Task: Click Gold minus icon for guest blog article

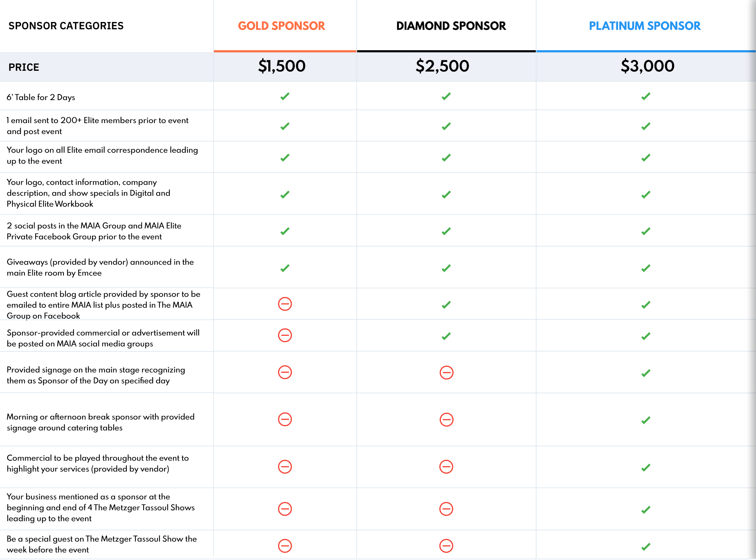Action: pos(285,304)
